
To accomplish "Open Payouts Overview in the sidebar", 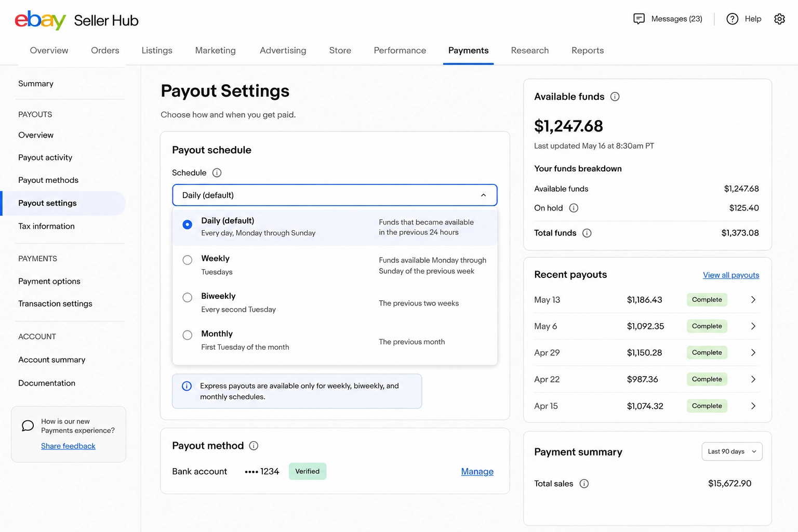I will point(36,135).
